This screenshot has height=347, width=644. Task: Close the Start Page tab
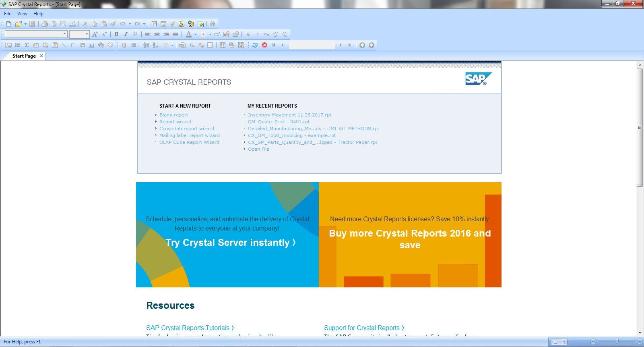(41, 56)
